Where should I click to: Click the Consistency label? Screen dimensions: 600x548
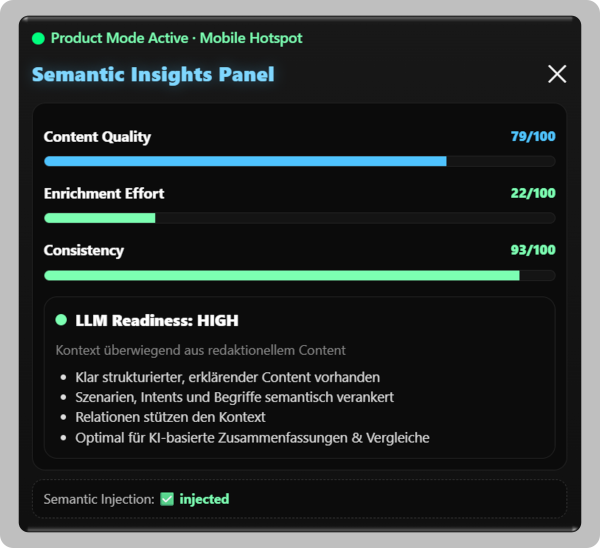click(84, 250)
